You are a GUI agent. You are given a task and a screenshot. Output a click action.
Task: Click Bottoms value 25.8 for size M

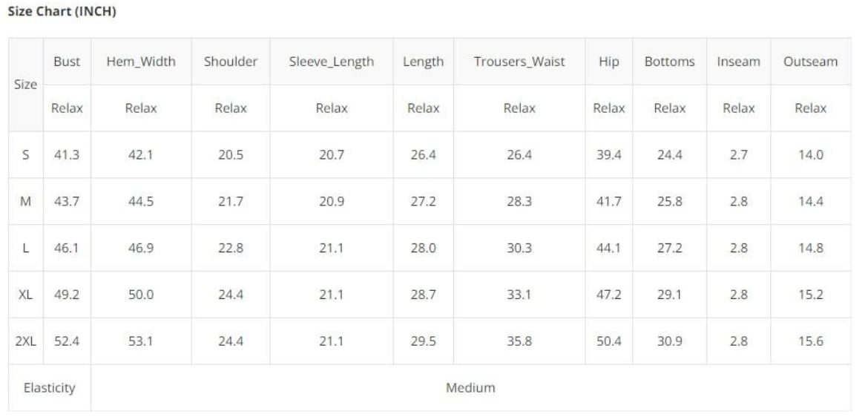669,202
